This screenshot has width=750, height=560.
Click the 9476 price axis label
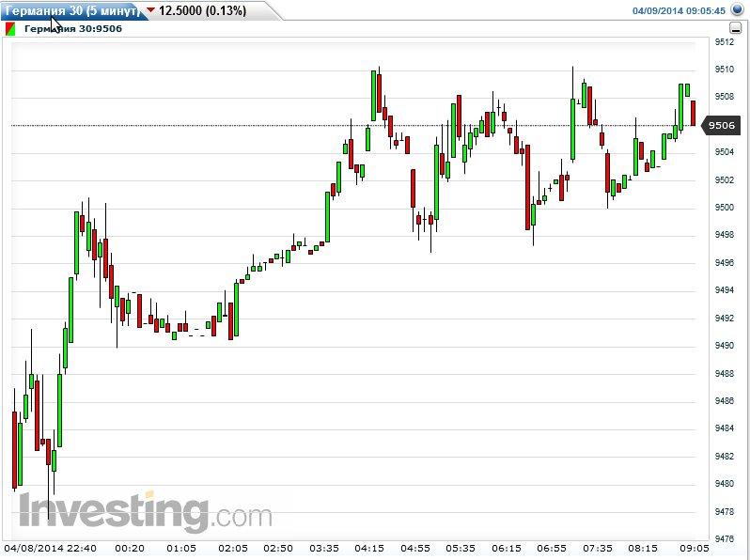(x=725, y=539)
